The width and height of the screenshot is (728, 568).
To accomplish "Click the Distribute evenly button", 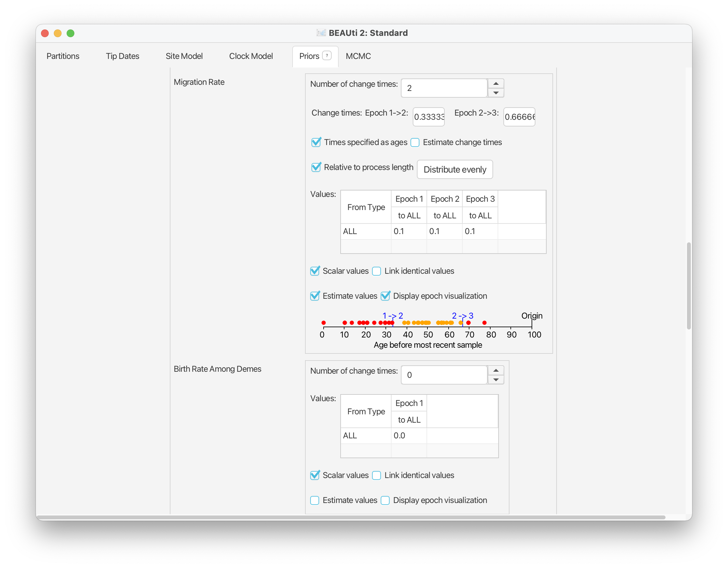I will pos(455,170).
